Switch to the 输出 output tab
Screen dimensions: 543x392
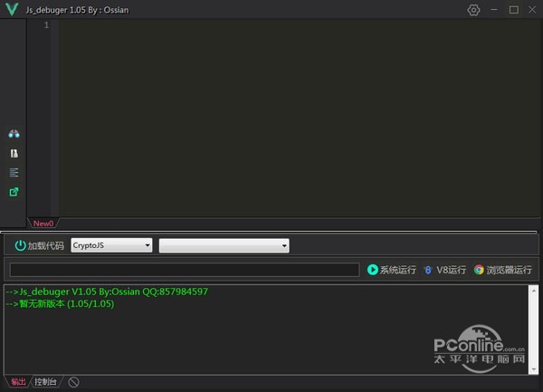point(18,382)
